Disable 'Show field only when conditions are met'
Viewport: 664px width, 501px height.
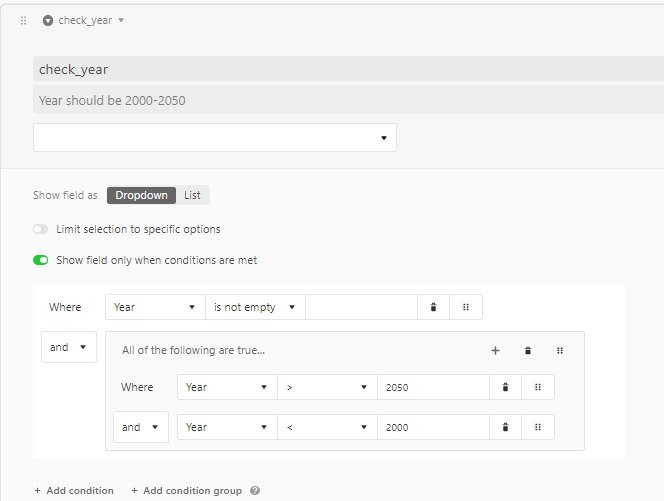[x=41, y=260]
